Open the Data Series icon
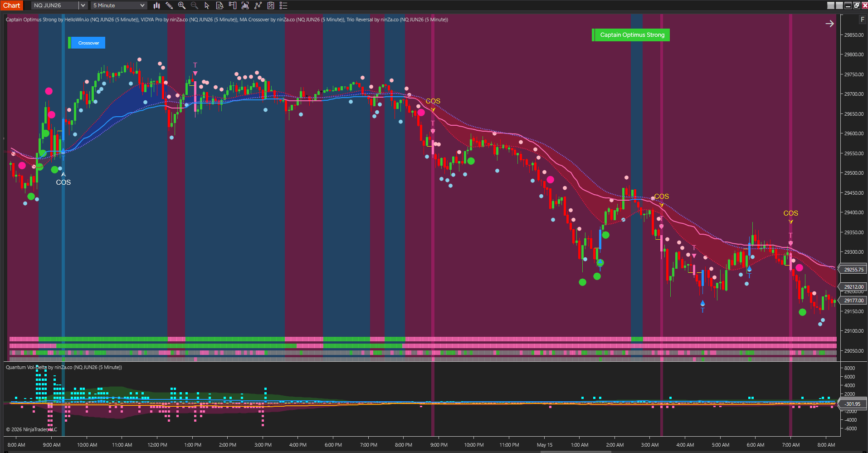Image resolution: width=868 pixels, height=453 pixels. (x=245, y=5)
